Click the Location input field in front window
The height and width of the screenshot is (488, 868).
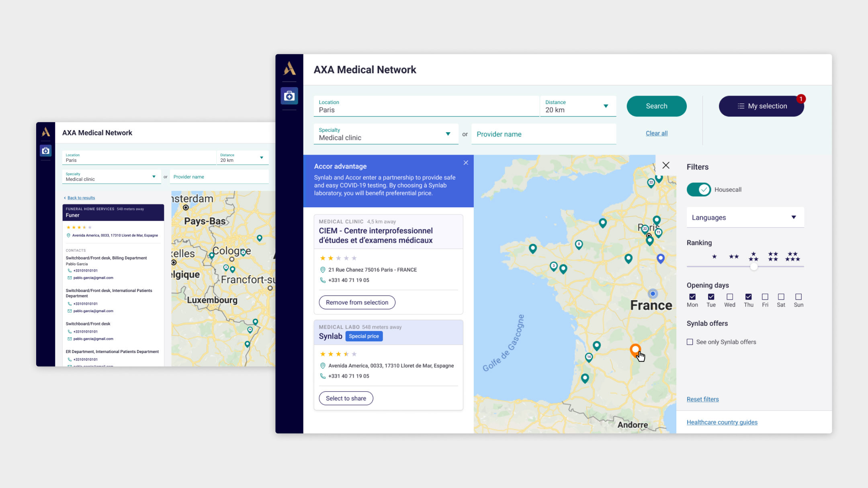[x=426, y=106]
